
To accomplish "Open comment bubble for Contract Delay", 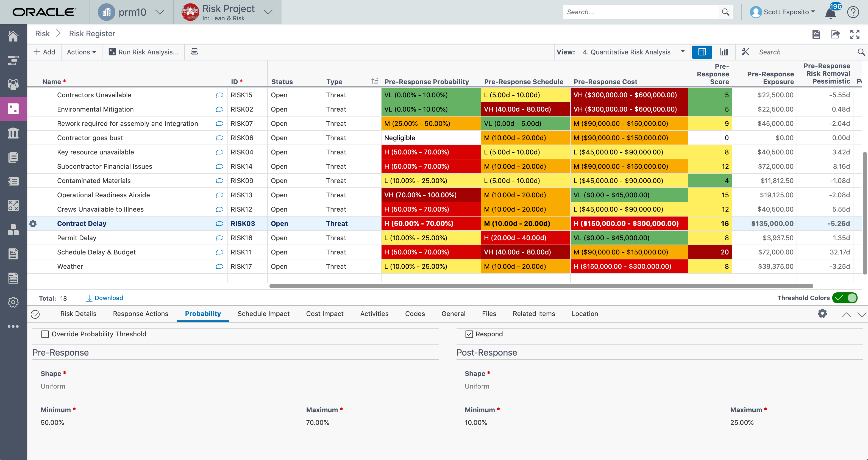I will 219,224.
